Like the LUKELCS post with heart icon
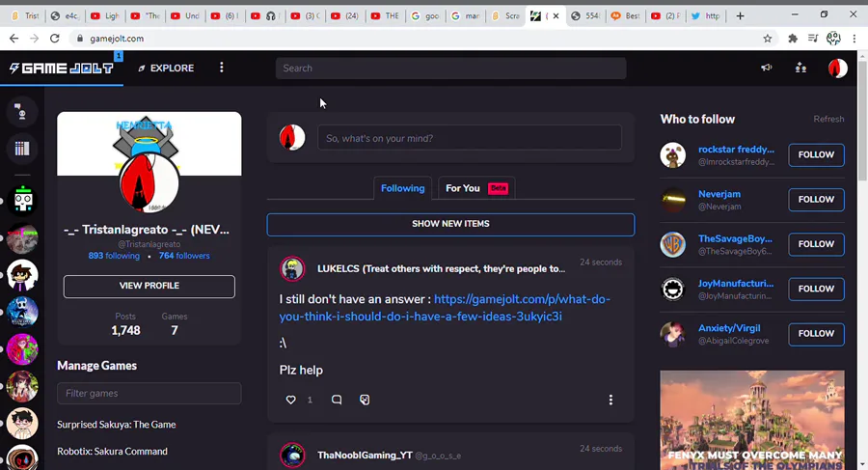868x470 pixels. coord(290,400)
